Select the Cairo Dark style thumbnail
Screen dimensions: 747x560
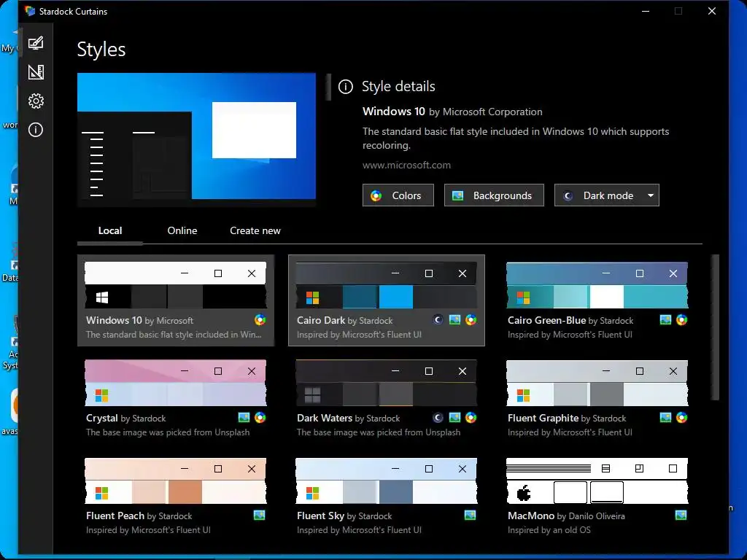387,285
